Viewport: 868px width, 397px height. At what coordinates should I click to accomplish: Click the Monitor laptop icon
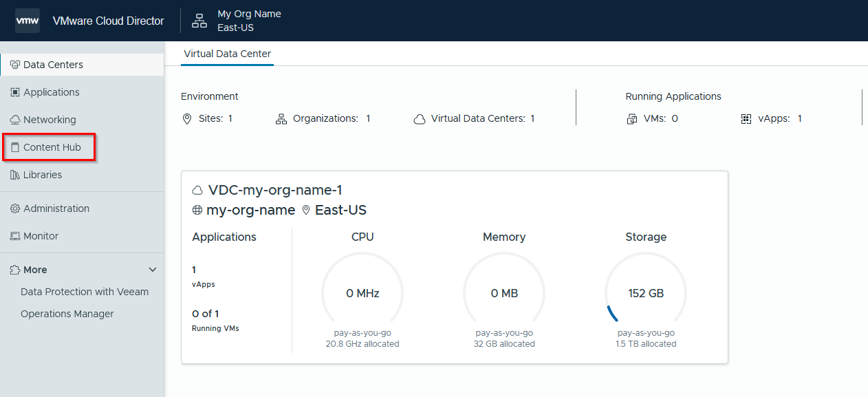[15, 236]
